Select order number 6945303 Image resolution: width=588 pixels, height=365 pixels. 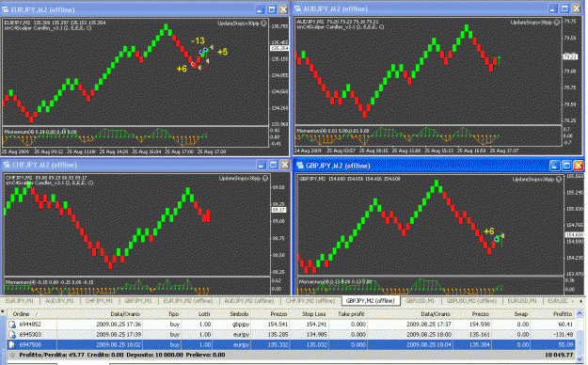[30, 334]
